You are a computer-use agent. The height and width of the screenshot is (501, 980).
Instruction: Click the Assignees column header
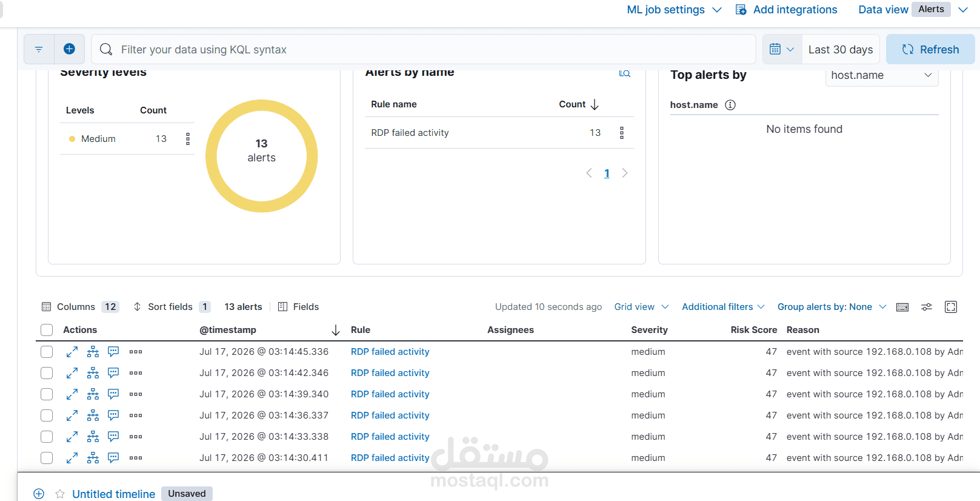[510, 330]
